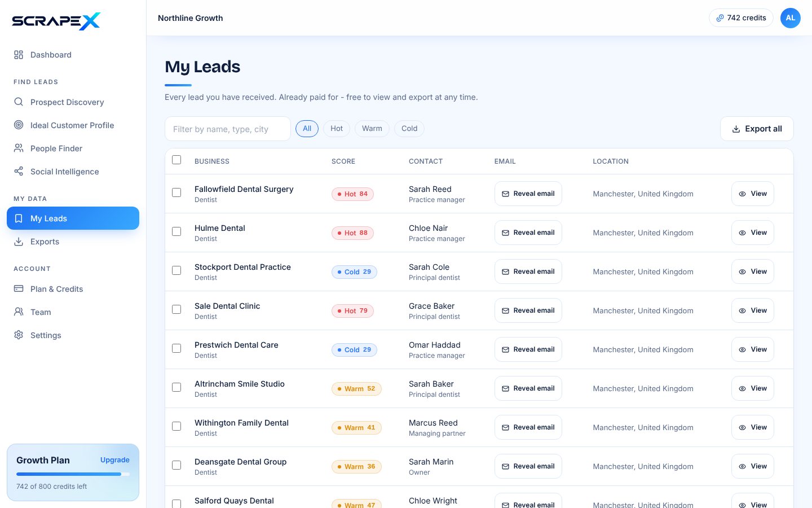Screen dimensions: 812x508
Task: Click the ScrapeX logo
Action: click(x=56, y=21)
